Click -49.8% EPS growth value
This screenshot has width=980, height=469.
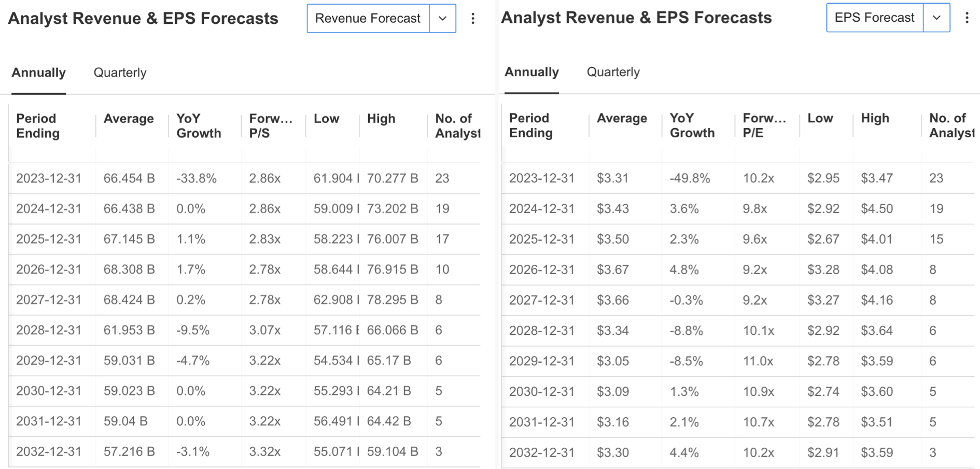point(690,178)
